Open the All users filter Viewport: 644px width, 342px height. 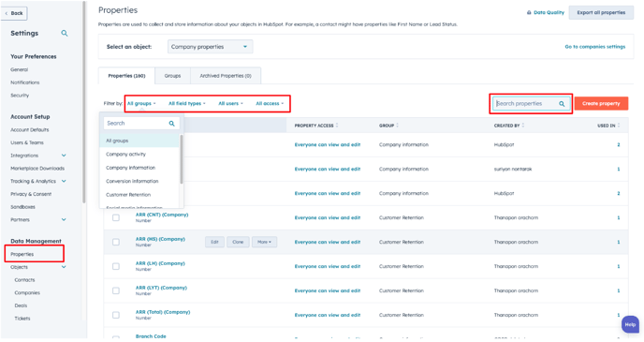pos(230,104)
